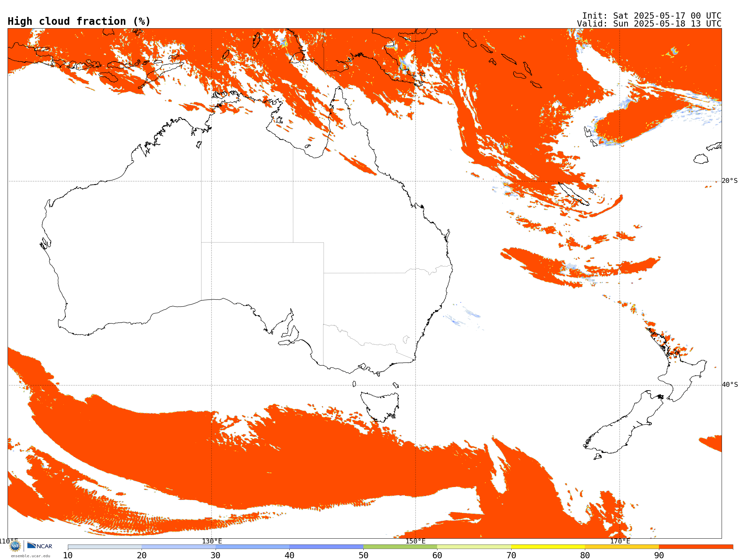The image size is (744, 560).
Task: Click the light blue 20-30 colorbar segment
Action: pyautogui.click(x=178, y=547)
